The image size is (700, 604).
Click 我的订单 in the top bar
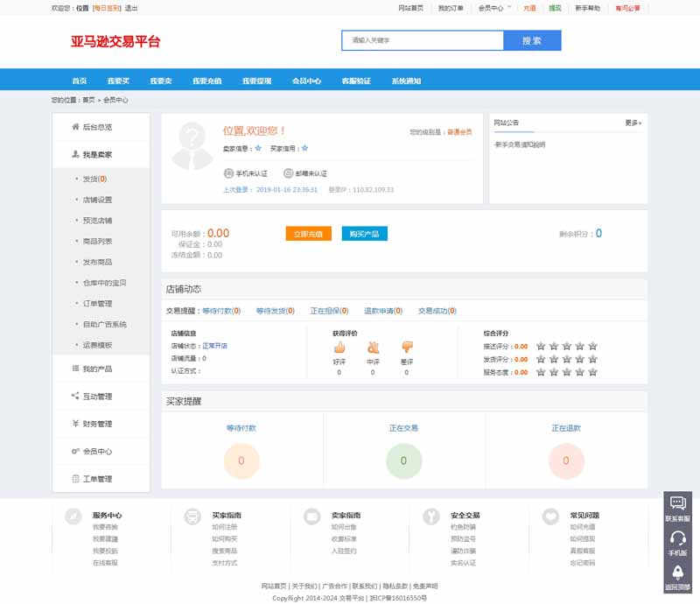451,8
